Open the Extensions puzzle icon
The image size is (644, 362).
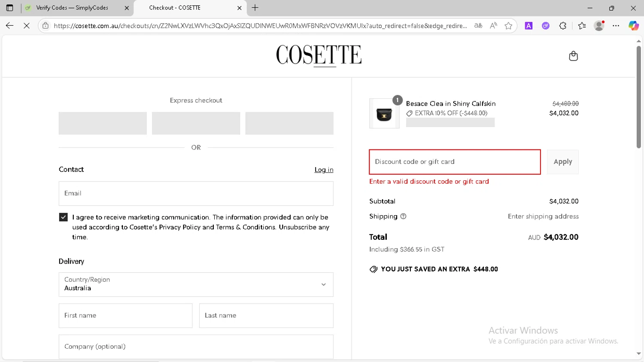click(x=563, y=26)
